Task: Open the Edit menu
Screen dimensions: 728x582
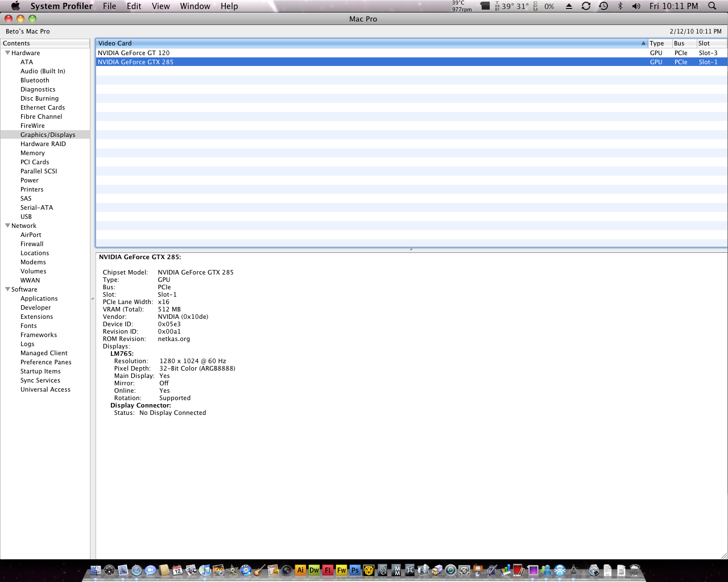Action: 134,6
